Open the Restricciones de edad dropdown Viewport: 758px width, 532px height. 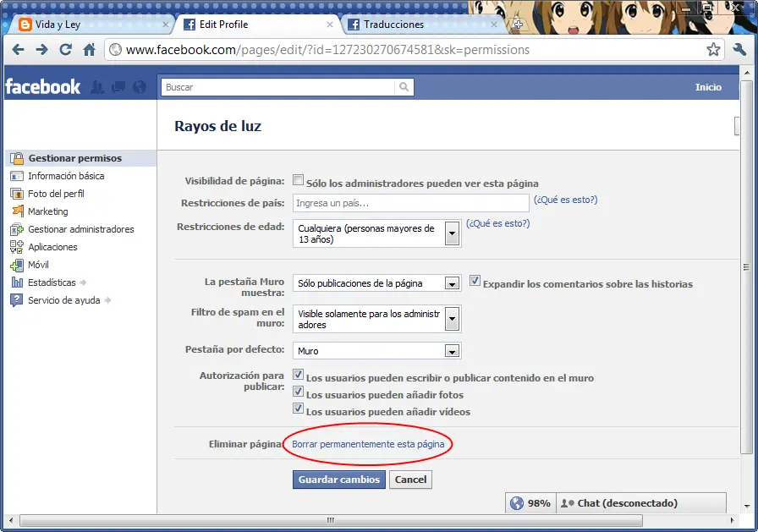click(x=377, y=233)
